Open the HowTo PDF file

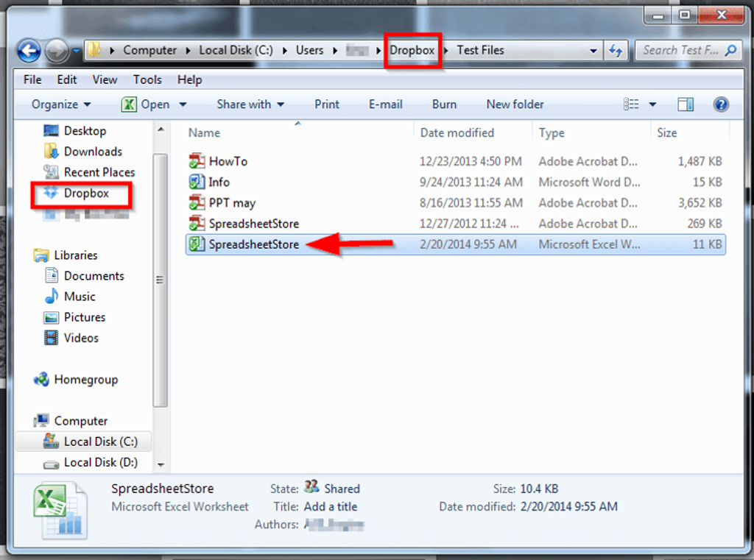pyautogui.click(x=230, y=161)
